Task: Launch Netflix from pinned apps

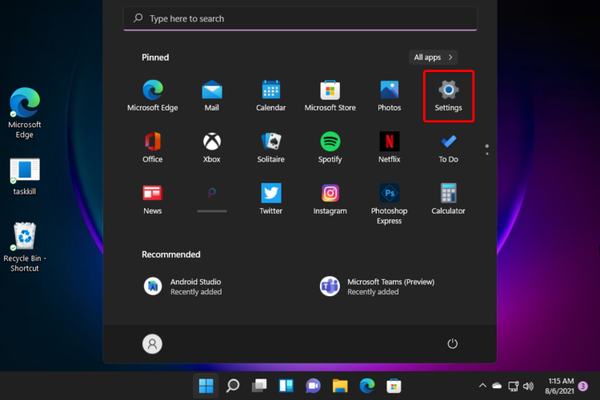Action: click(x=389, y=145)
